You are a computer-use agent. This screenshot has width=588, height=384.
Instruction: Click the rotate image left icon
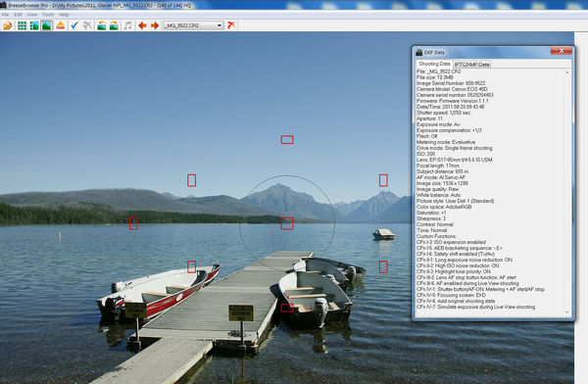[102, 25]
